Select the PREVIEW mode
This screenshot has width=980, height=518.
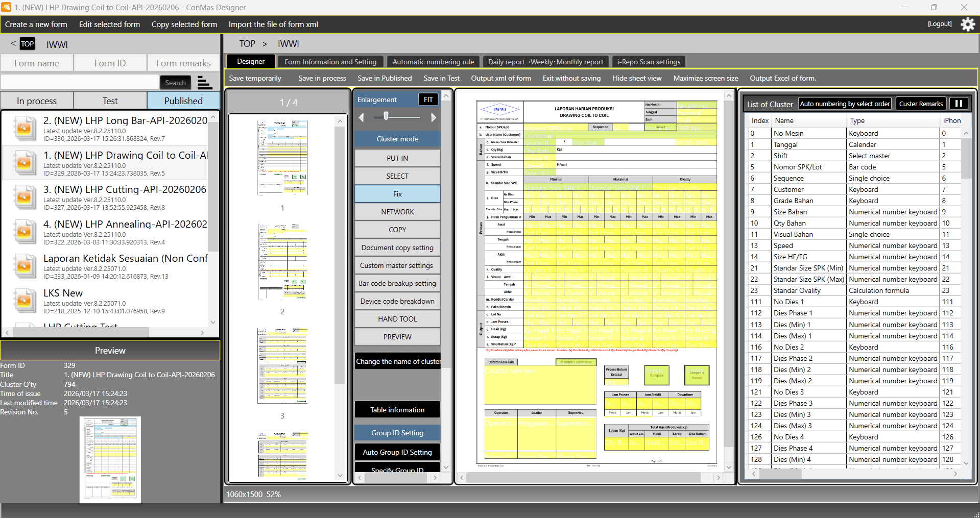click(x=397, y=337)
